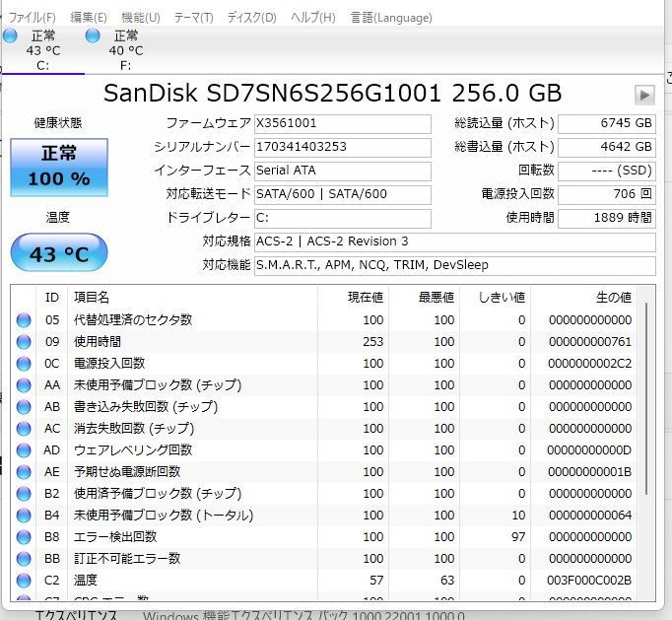Click the features field S.M.A.R.T., APM, NCQ
672x620 pixels.
click(454, 265)
